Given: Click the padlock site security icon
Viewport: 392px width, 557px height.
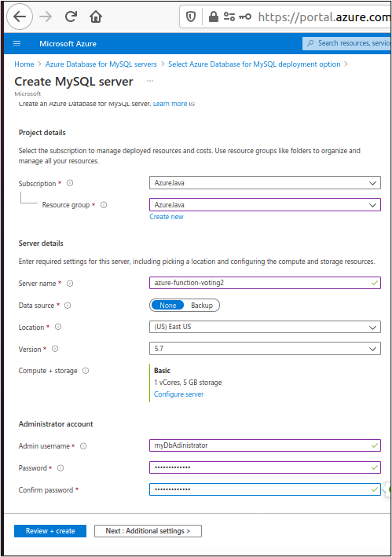Looking at the screenshot, I should 214,16.
